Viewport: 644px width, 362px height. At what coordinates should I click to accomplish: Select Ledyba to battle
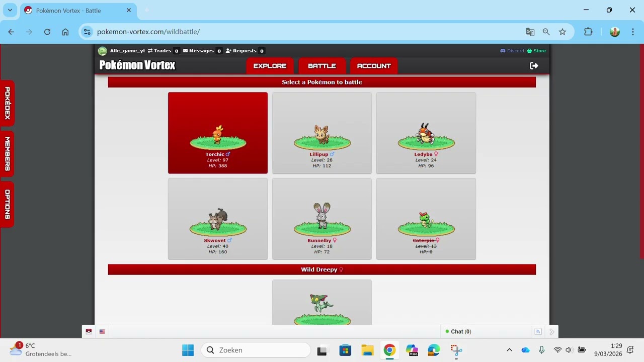coord(426,133)
